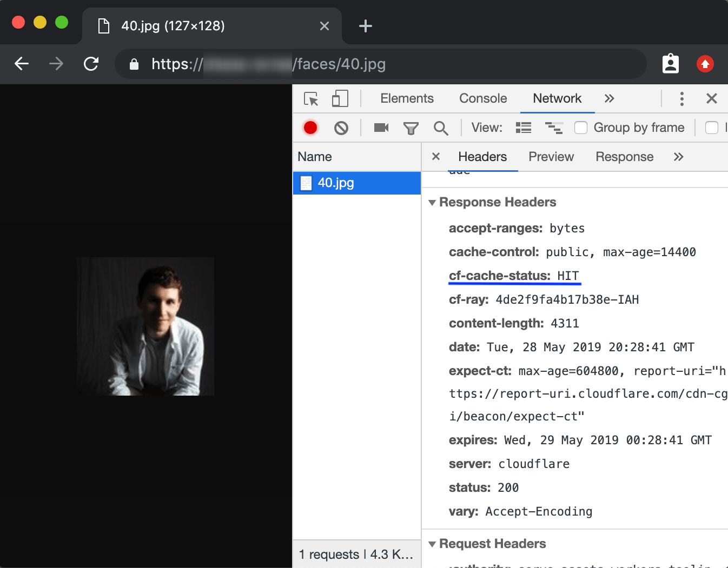Clear the network log

[341, 128]
